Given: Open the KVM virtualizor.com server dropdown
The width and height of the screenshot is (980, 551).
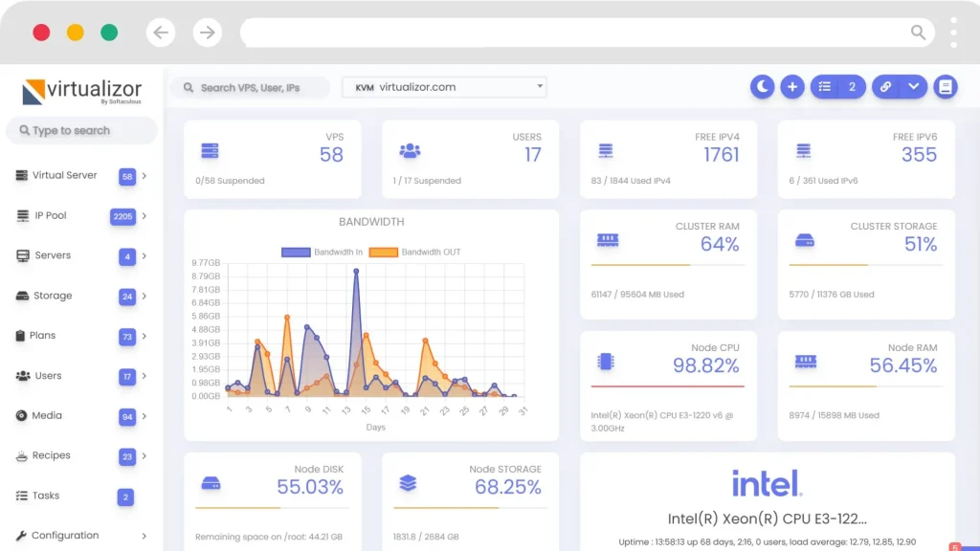Looking at the screenshot, I should click(x=444, y=87).
